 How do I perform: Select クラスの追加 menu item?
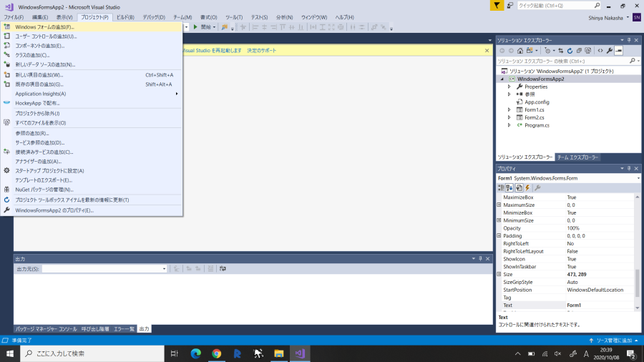coord(92,55)
